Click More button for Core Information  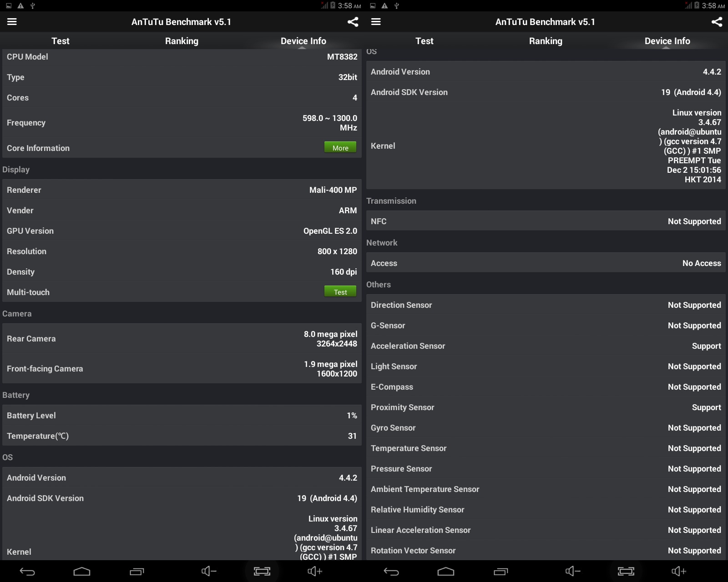[340, 147]
